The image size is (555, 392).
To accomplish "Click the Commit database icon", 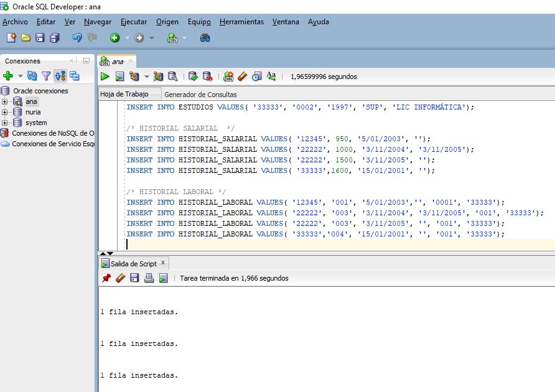I will click(193, 77).
